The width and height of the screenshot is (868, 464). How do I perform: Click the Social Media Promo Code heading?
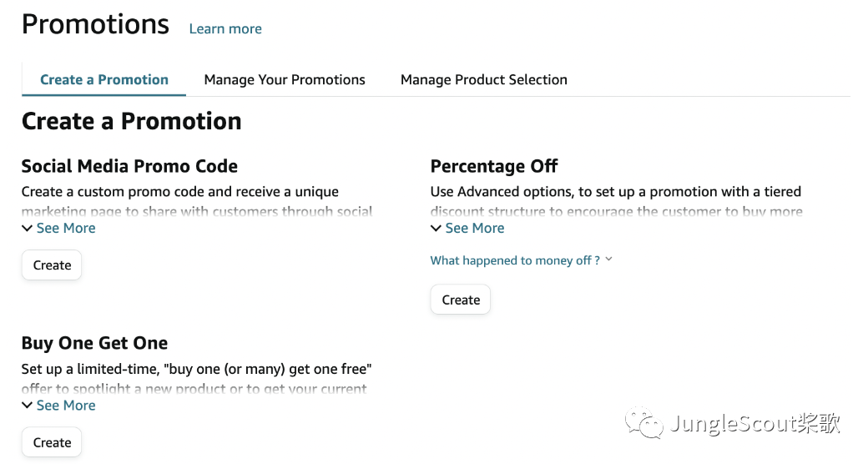(129, 166)
